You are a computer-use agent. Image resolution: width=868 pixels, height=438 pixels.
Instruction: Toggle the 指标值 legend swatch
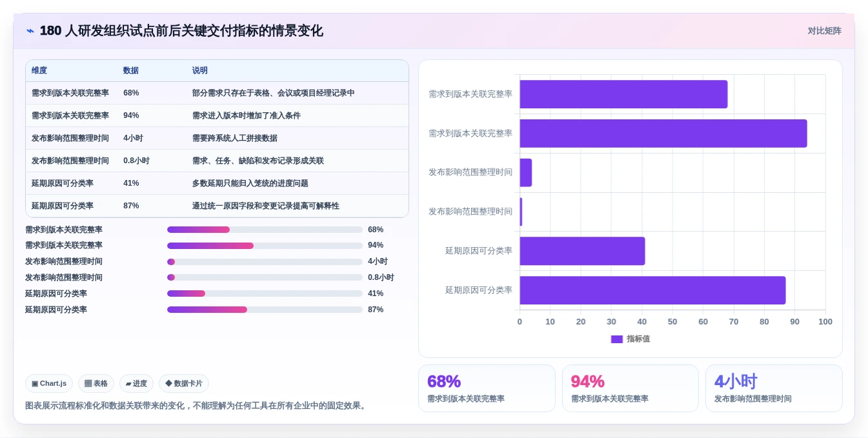pos(617,339)
